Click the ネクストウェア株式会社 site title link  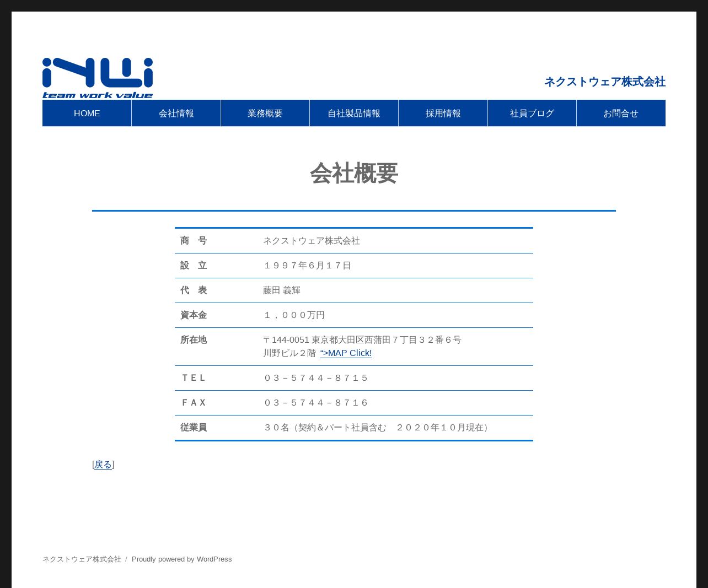[x=605, y=82]
